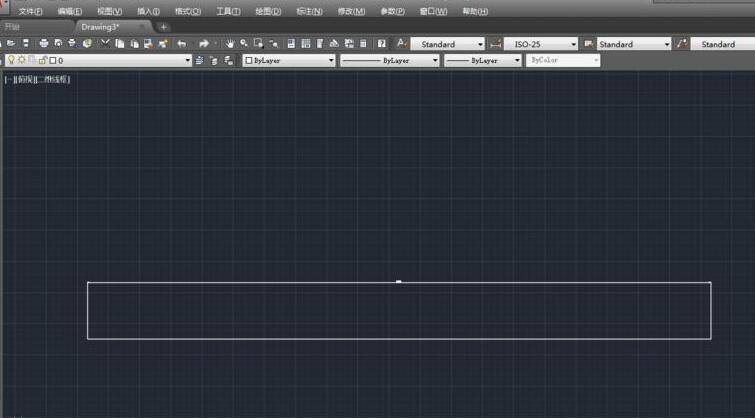Open the Layer Properties manager icon
Viewport: 755px width, 418px height.
[x=200, y=61]
